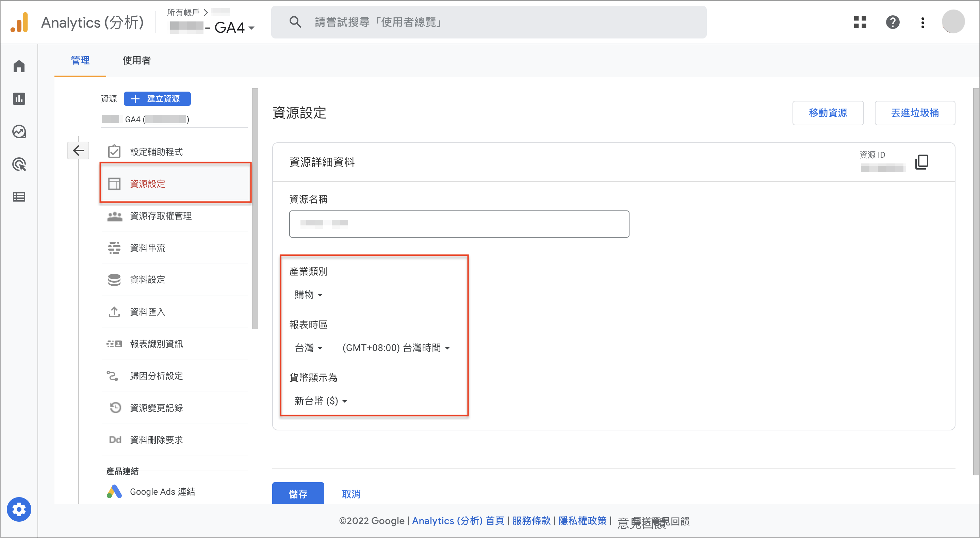Switch to the 使用者 tab
This screenshot has height=538, width=980.
tap(136, 60)
